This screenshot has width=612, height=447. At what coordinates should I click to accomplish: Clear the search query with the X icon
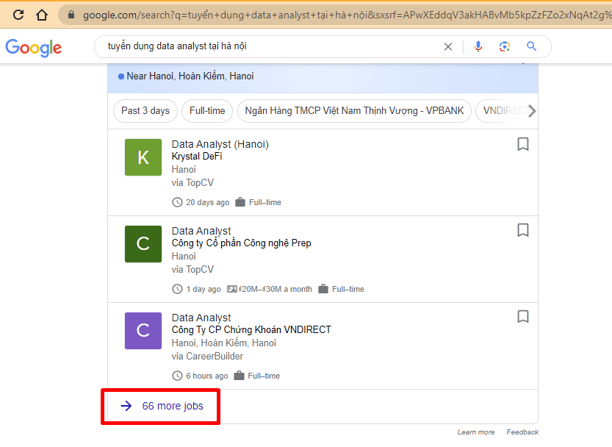coord(448,47)
